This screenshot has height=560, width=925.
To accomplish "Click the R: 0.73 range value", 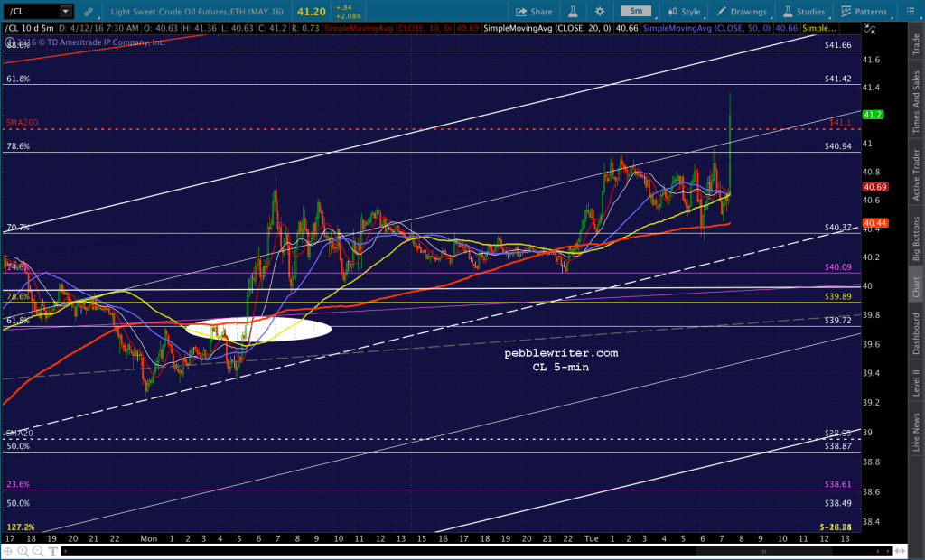I will point(305,28).
